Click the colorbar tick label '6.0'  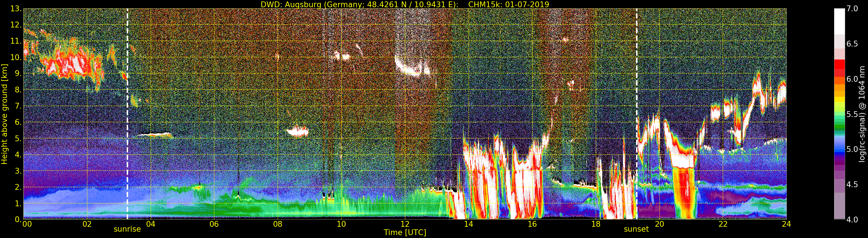[x=852, y=79]
